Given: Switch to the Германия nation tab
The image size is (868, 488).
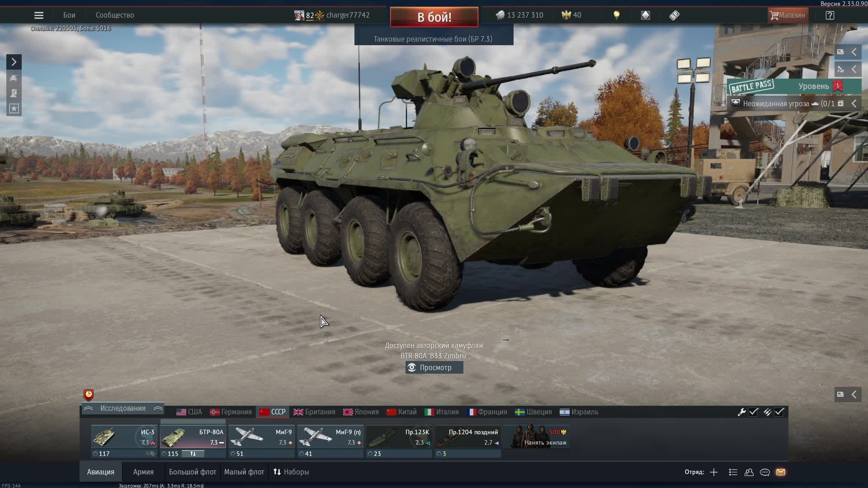Looking at the screenshot, I should (x=231, y=412).
